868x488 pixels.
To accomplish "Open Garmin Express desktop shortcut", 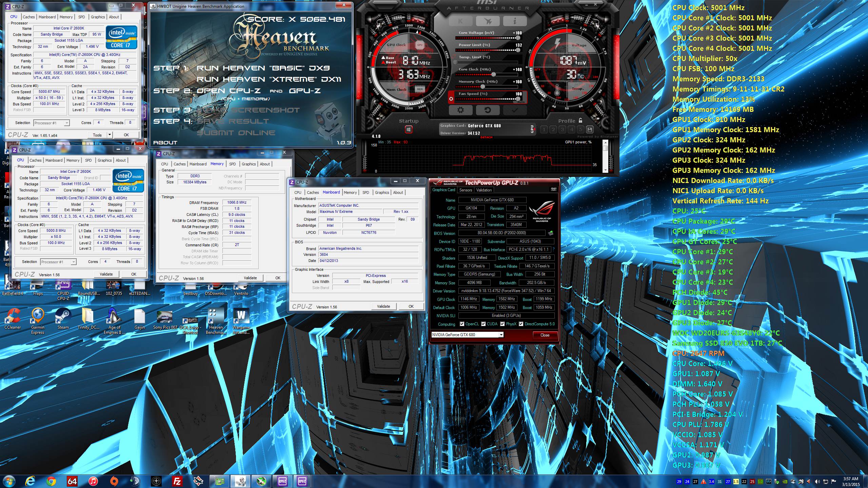I will (x=38, y=321).
